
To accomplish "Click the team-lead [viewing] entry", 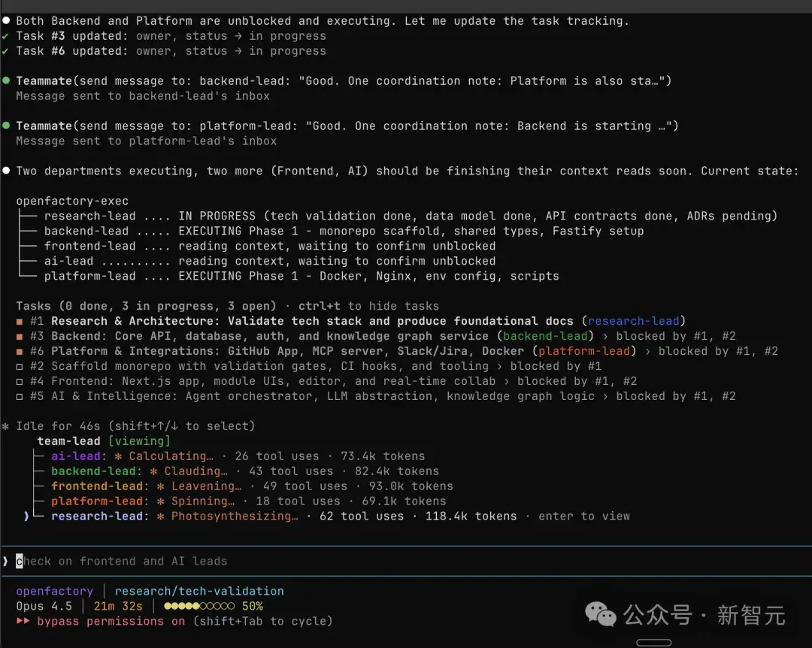I will pyautogui.click(x=104, y=441).
